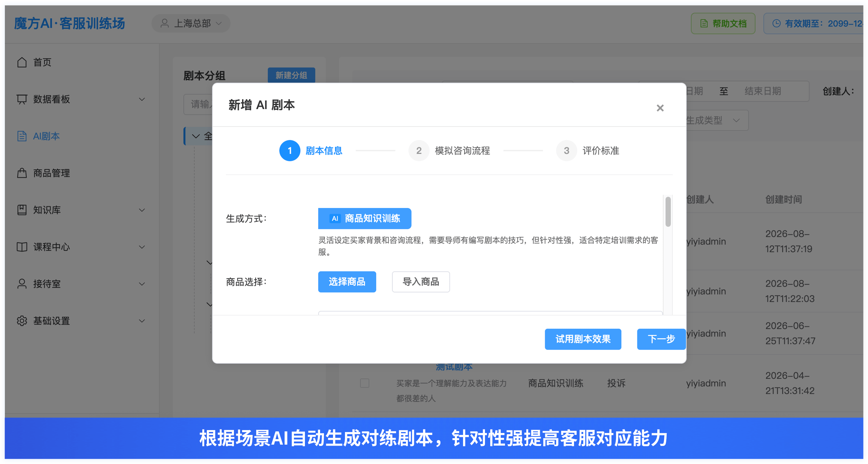Select AI剧本 in the sidebar
Viewport: 868px width, 464px height.
click(82, 136)
